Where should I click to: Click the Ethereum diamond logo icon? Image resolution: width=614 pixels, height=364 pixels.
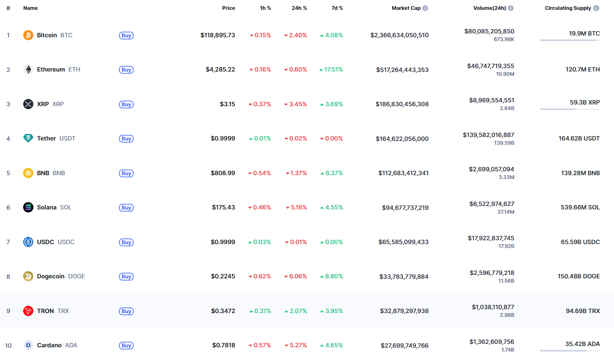pos(28,69)
